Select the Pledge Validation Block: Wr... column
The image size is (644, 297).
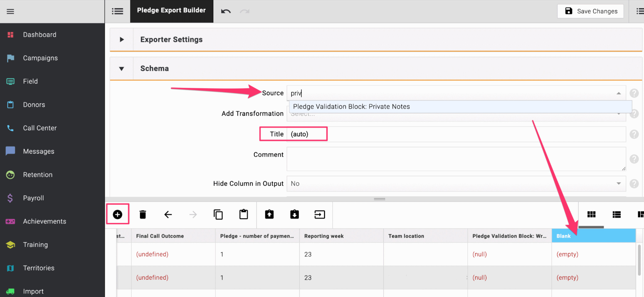click(509, 236)
